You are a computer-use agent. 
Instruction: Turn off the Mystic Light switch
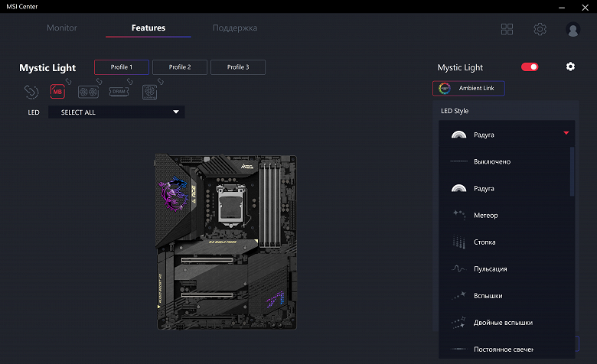coord(530,67)
